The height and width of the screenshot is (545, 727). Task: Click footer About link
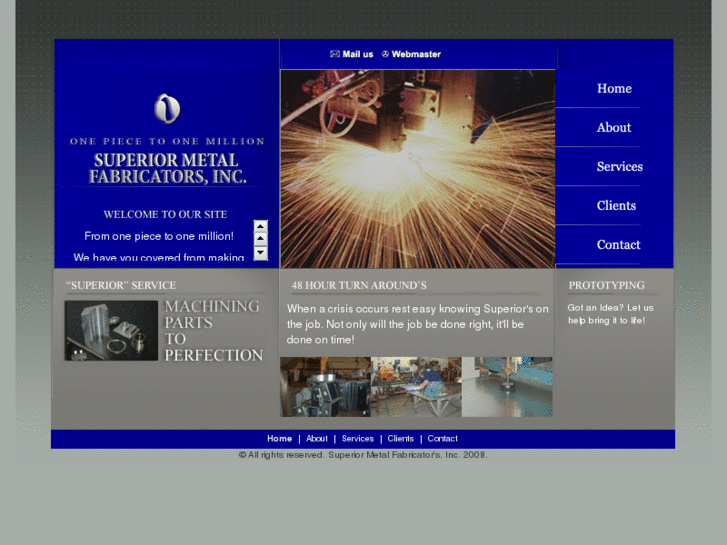317,439
